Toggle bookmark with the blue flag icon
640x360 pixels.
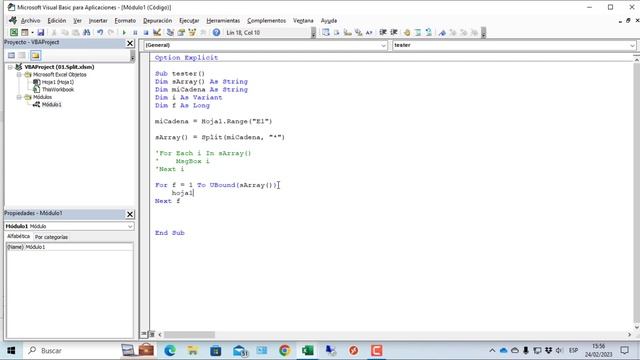pos(442,32)
